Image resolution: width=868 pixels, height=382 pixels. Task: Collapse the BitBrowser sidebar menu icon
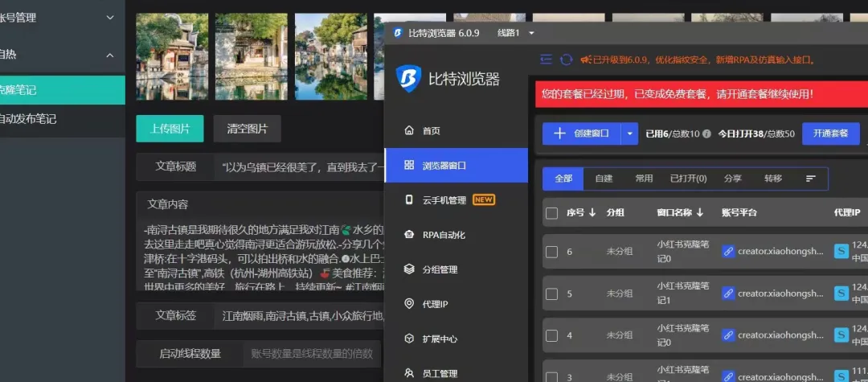546,60
